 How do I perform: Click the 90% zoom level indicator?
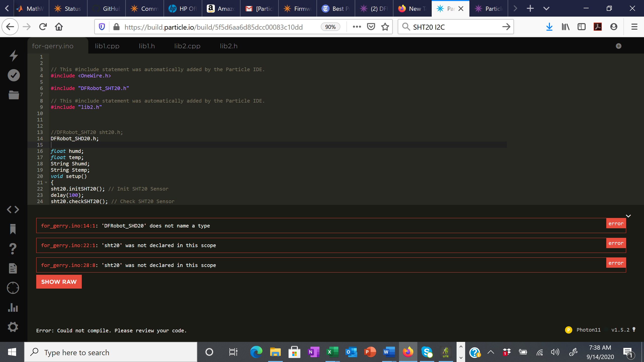(330, 27)
